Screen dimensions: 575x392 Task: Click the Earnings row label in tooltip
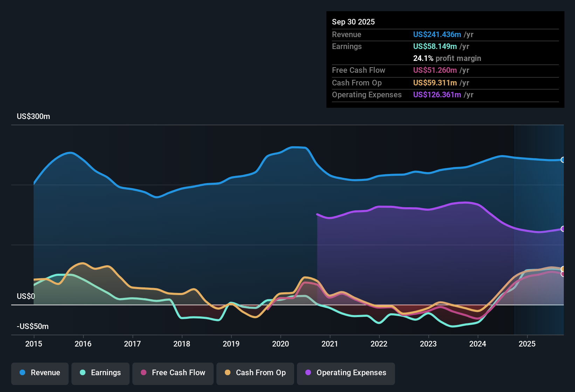pos(347,46)
